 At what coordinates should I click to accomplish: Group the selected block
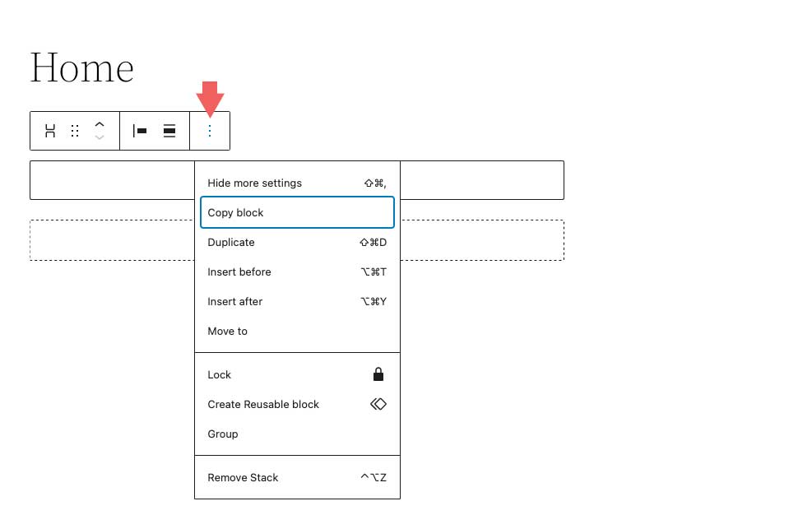click(221, 434)
